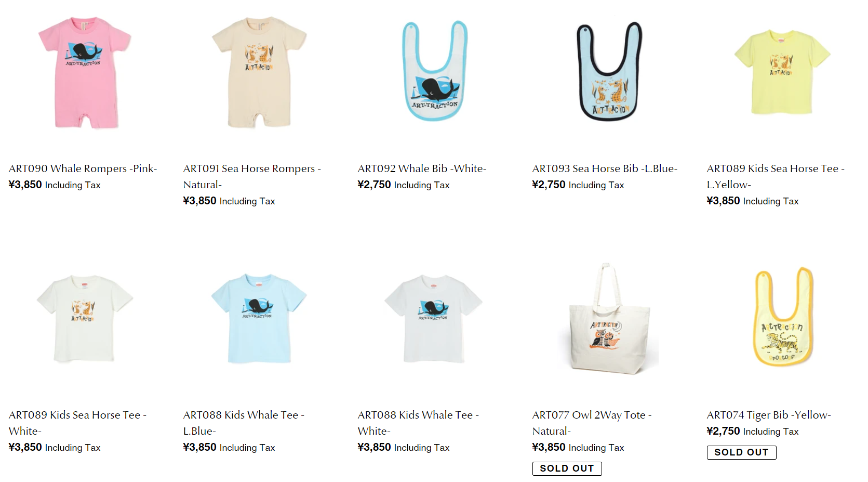View the Owl 2Way Tote bag image
Image resolution: width=868 pixels, height=482 pixels.
click(608, 318)
